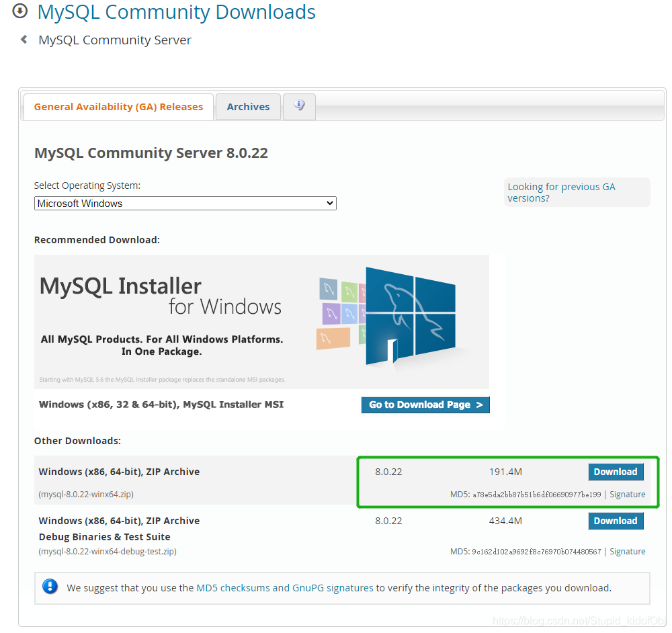This screenshot has width=672, height=633.
Task: Download the 434.4M Debug Binaries archive
Action: pos(616,521)
